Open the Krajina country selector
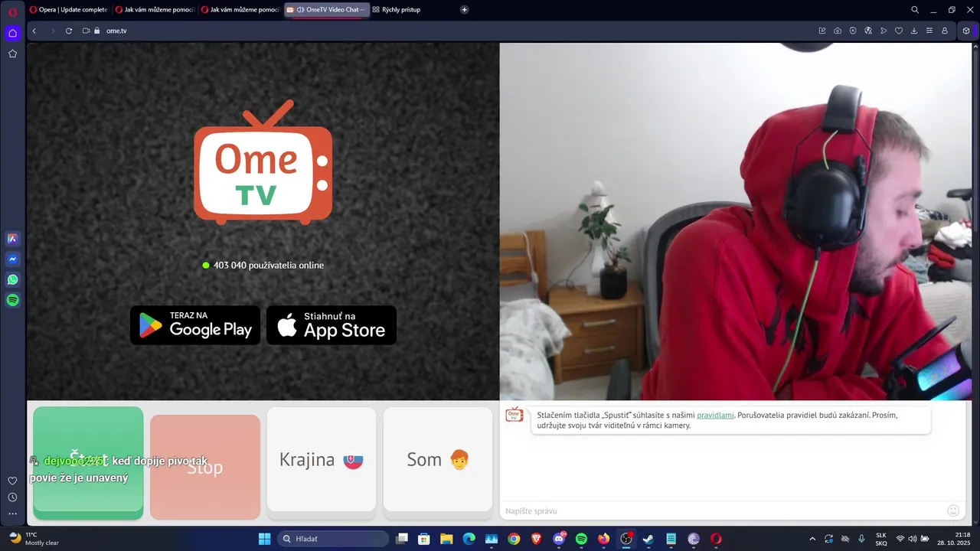Viewport: 980px width, 551px height. point(322,459)
